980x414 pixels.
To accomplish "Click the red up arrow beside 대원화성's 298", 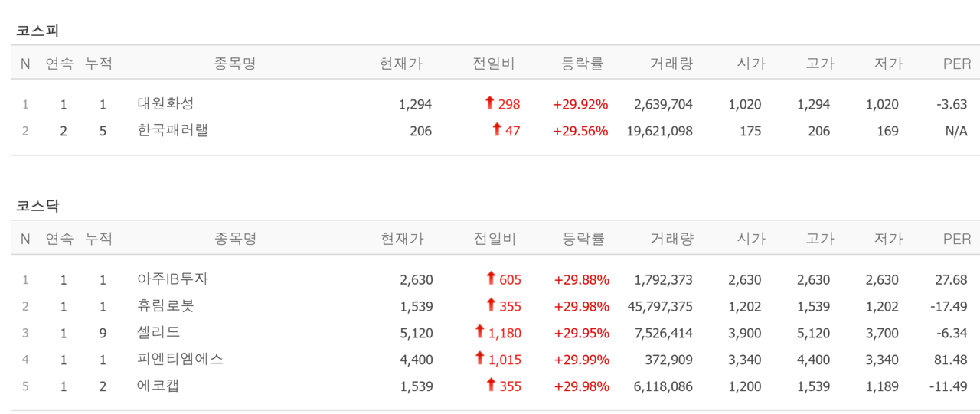I will (490, 103).
